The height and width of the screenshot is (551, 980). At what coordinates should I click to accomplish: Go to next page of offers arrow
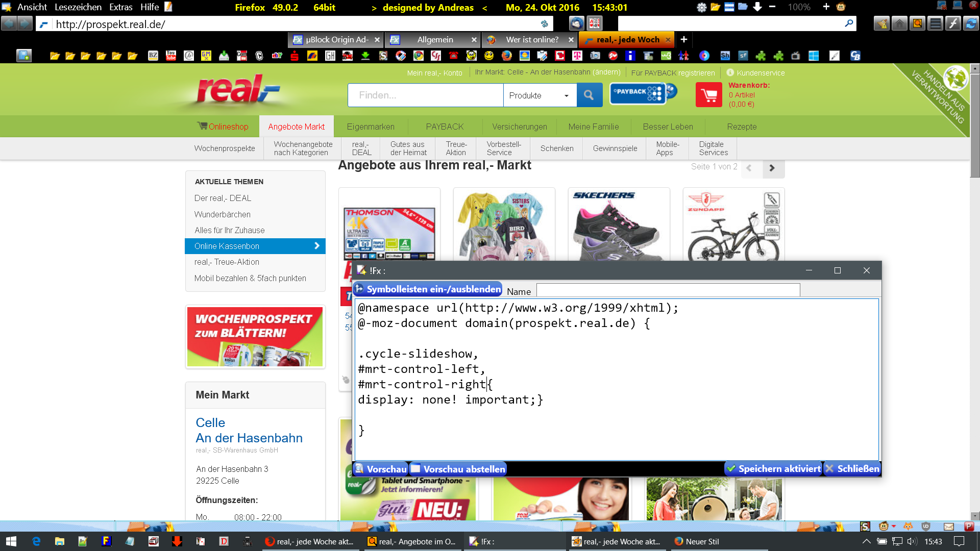point(772,168)
